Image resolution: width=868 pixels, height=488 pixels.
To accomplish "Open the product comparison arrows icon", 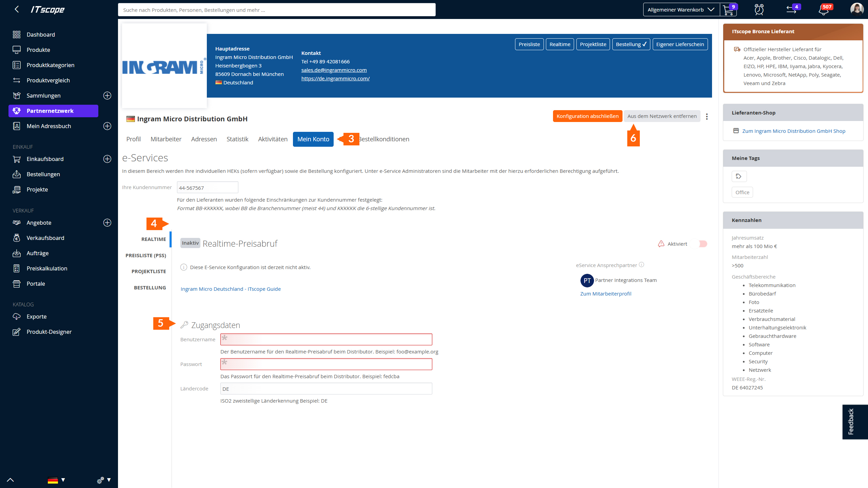I will 792,10.
